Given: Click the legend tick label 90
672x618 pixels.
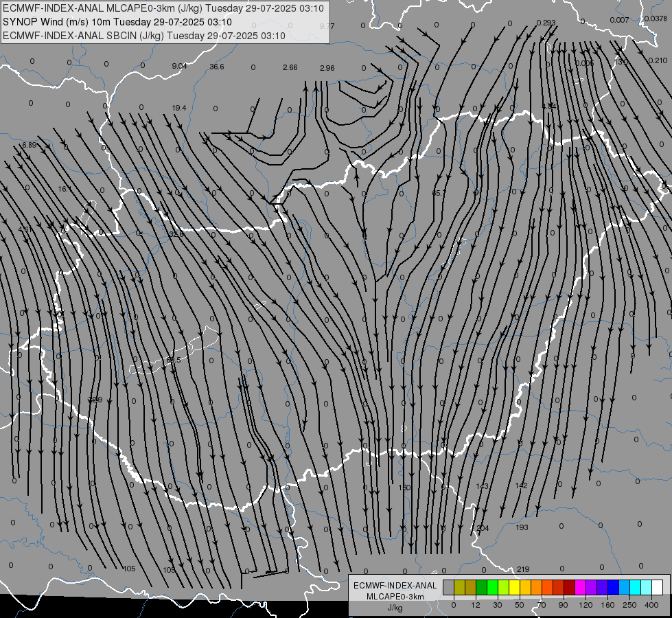Looking at the screenshot, I should pos(563,605).
